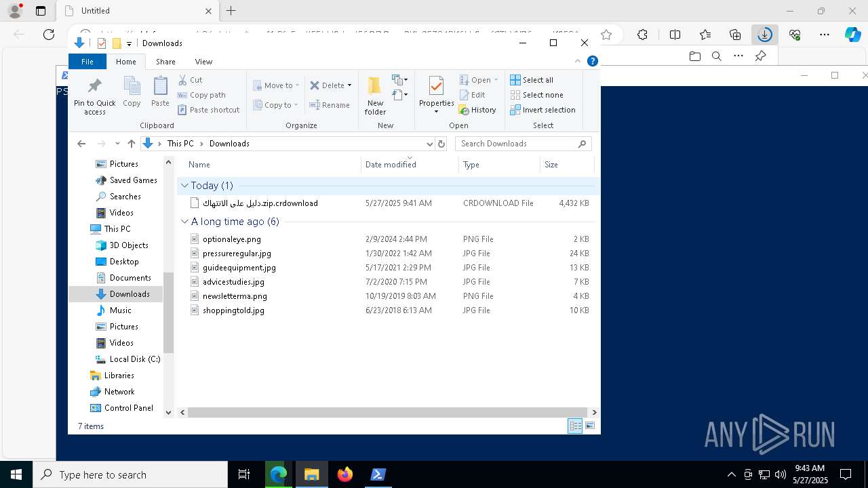The width and height of the screenshot is (868, 488).
Task: Open a new Edge tab
Action: click(x=231, y=11)
